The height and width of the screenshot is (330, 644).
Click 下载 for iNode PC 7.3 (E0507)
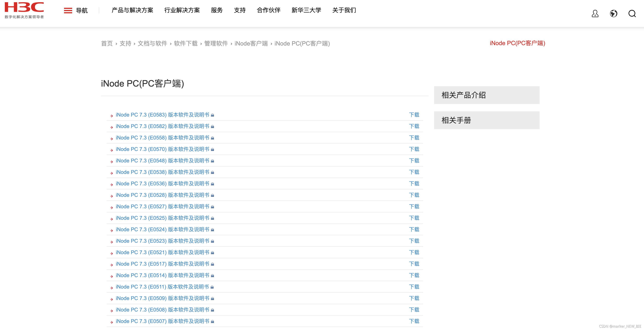[x=414, y=321]
